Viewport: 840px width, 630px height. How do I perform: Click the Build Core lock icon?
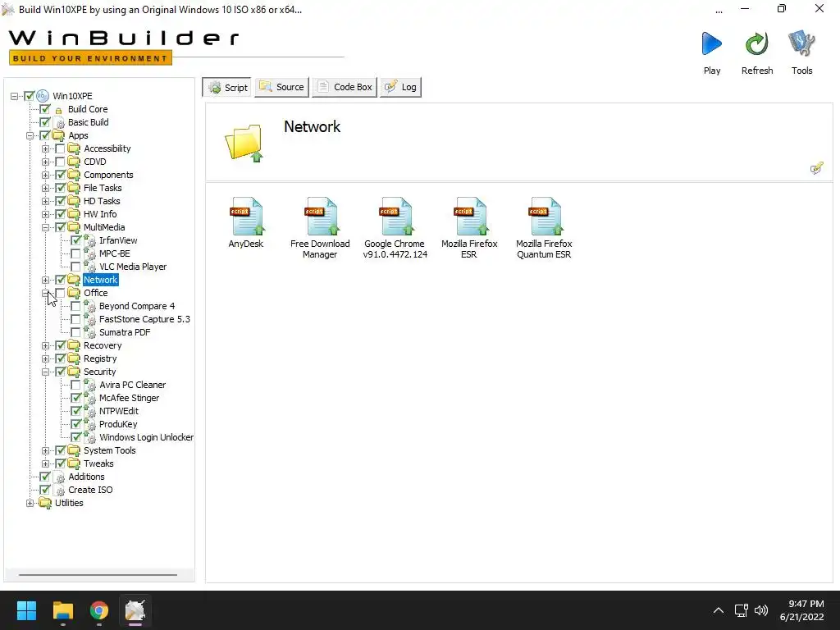59,110
